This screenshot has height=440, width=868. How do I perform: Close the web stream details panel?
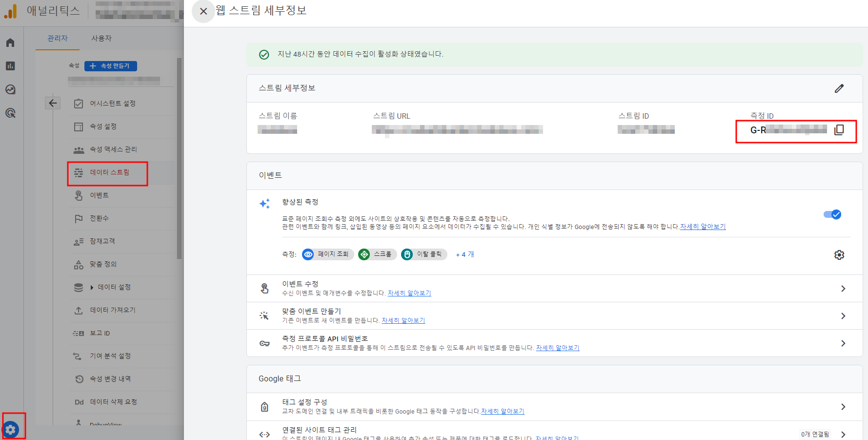pos(203,11)
